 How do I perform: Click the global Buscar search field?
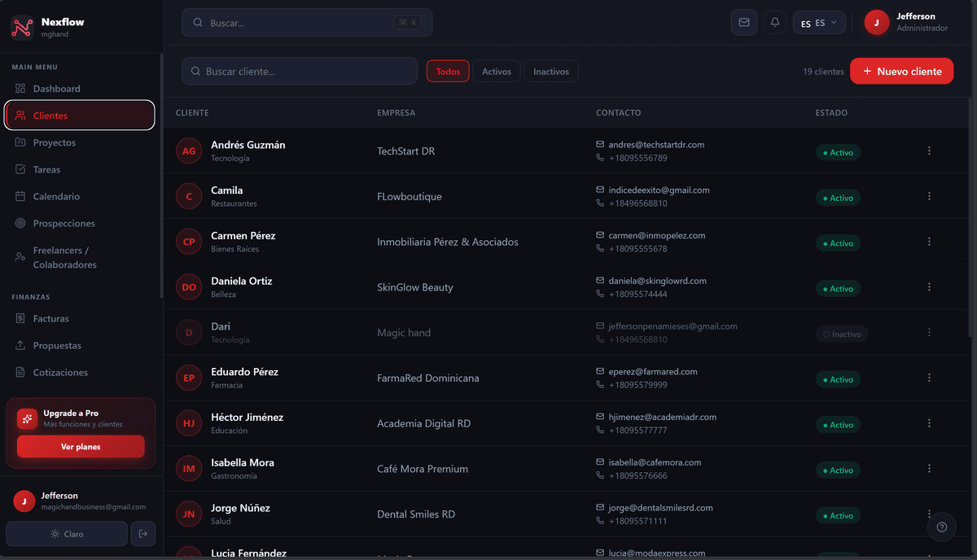307,23
